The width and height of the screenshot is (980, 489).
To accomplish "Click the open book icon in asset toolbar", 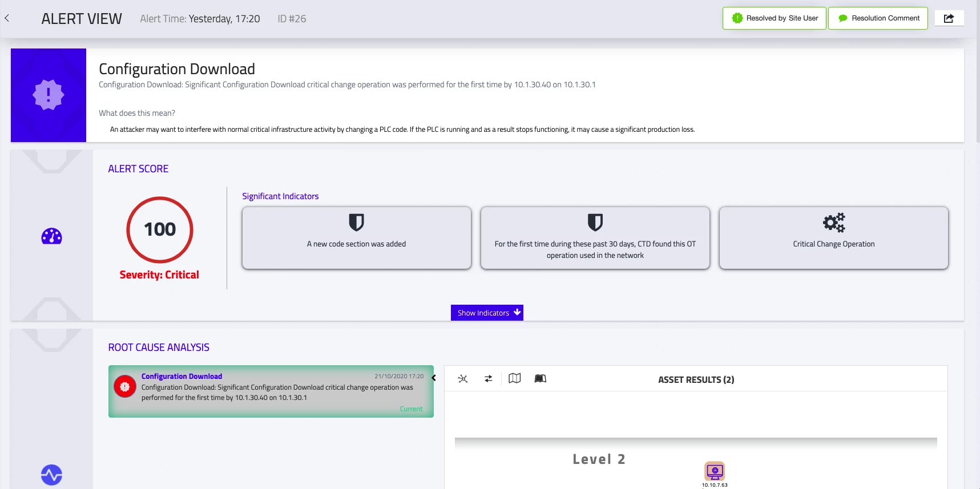I will click(x=540, y=379).
